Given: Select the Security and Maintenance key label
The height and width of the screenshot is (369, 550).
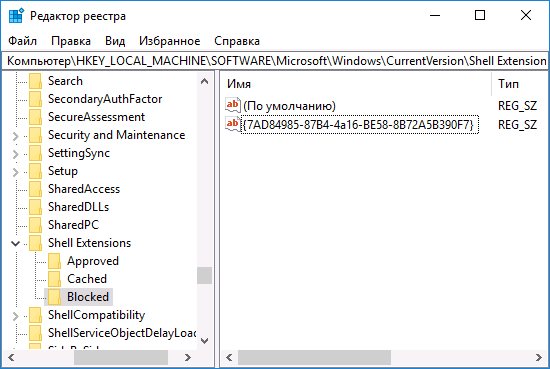Looking at the screenshot, I should pos(116,135).
